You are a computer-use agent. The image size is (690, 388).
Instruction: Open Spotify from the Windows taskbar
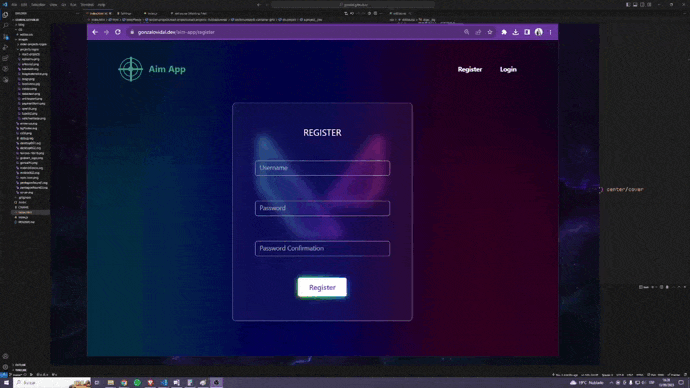click(x=137, y=383)
